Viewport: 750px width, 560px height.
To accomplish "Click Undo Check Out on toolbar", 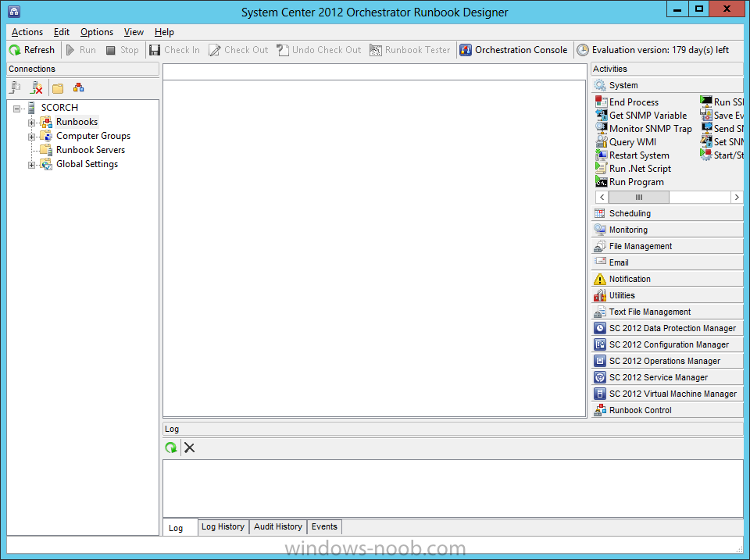I will [x=319, y=50].
